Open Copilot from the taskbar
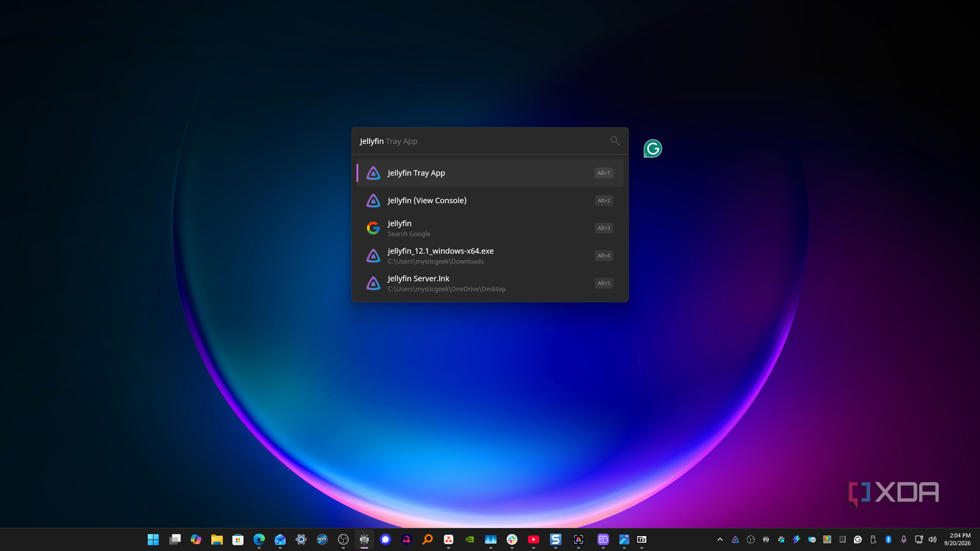This screenshot has height=551, width=980. pos(196,539)
